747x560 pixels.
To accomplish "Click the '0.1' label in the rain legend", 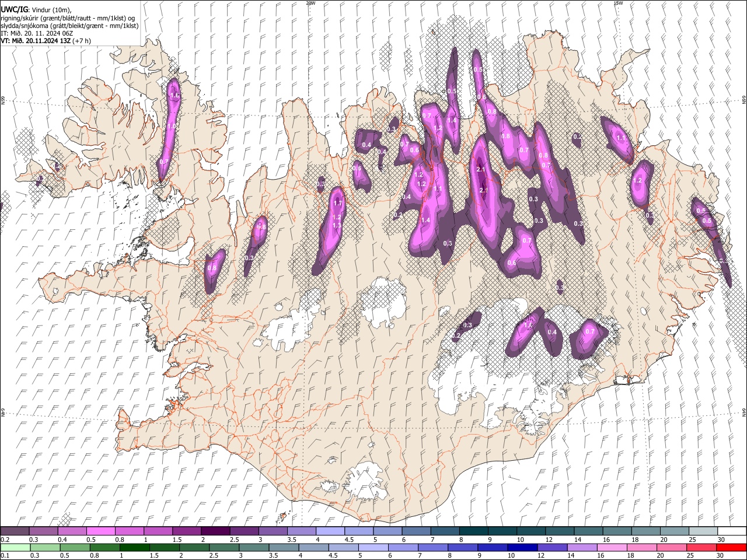I will (5, 556).
